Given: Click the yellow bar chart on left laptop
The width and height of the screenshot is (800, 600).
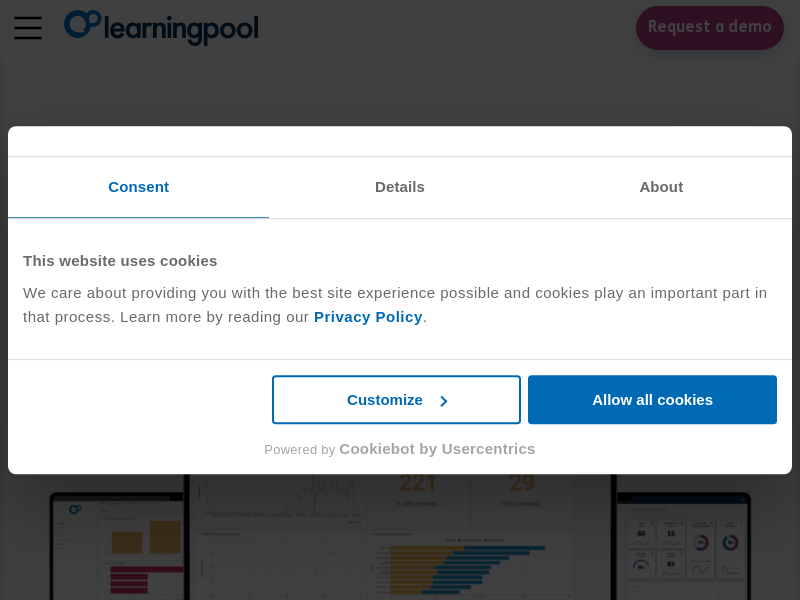Looking at the screenshot, I should pos(145,538).
